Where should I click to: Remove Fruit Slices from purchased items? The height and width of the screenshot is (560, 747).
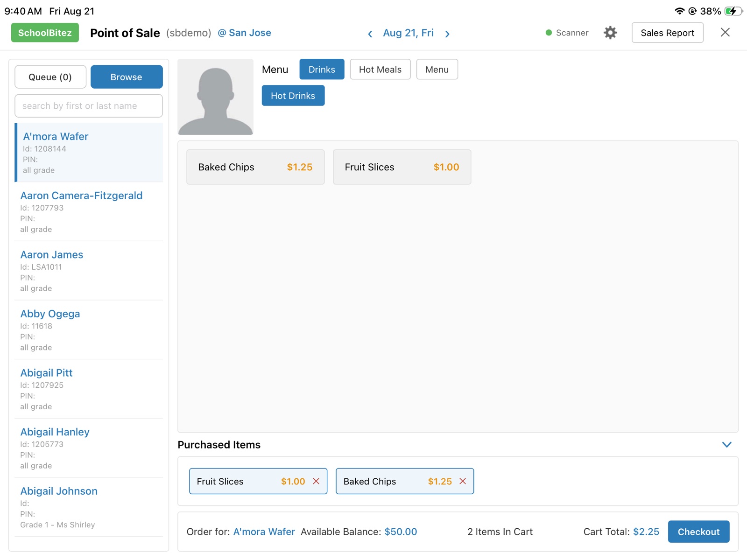(x=316, y=481)
